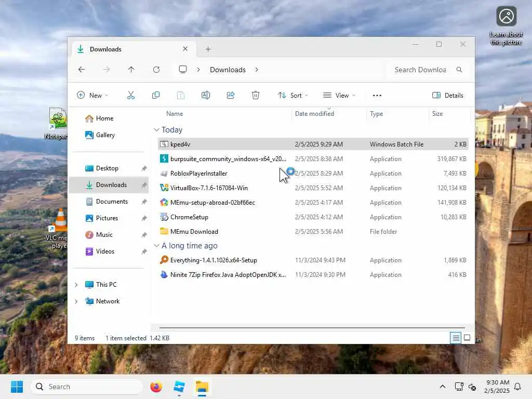This screenshot has height=399, width=532.
Task: Open Documents in navigation pane
Action: pos(109,202)
